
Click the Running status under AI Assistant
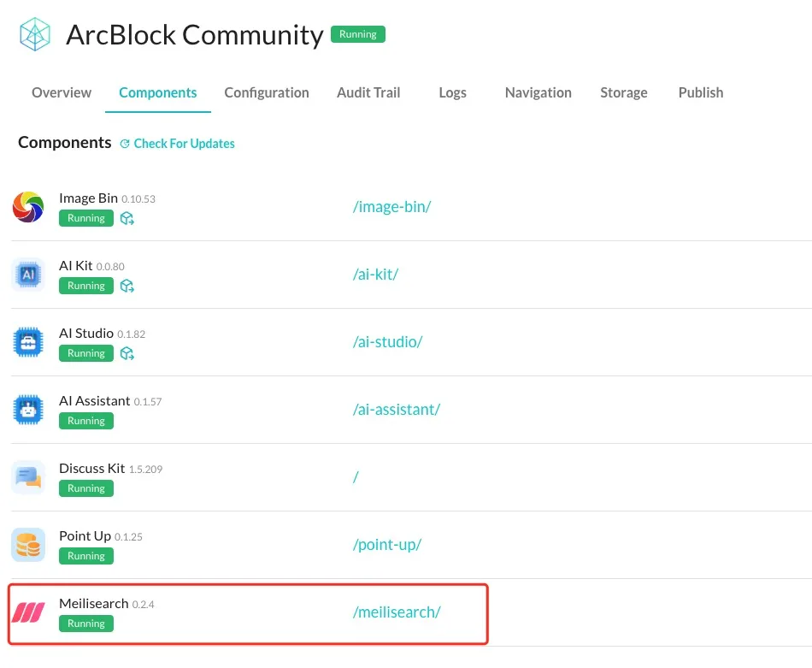(86, 421)
